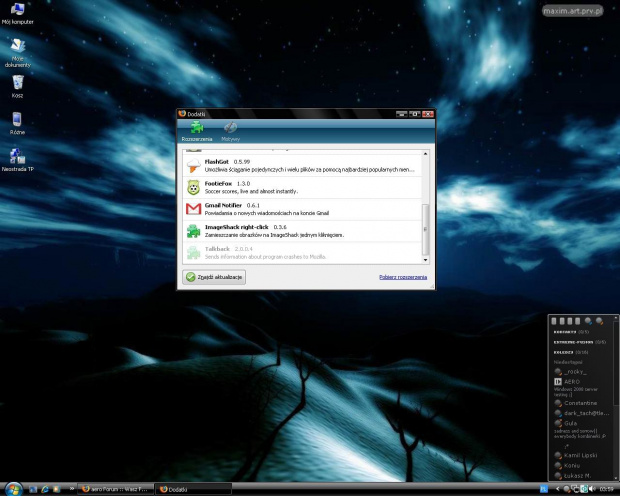Click the extension list scroll-up arrow
Image resolution: width=620 pixels, height=496 pixels.
tap(425, 153)
